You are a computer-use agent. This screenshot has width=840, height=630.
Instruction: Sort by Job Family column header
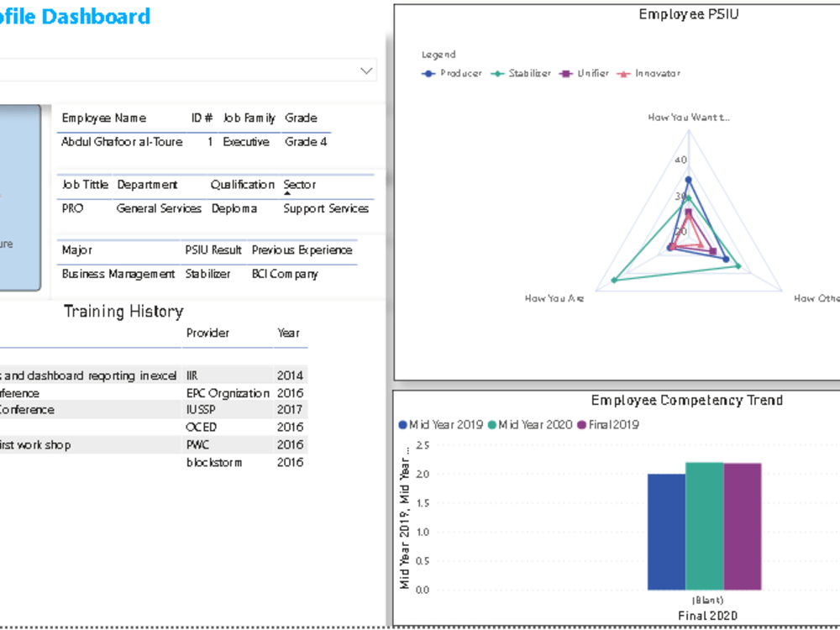[249, 118]
